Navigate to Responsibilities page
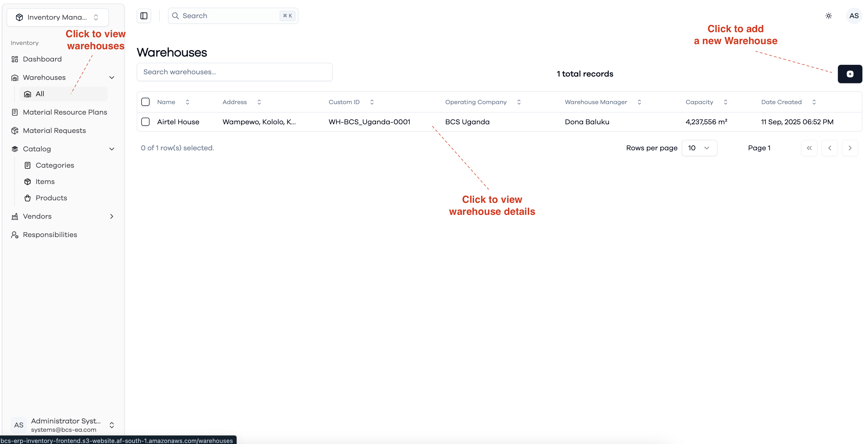Image resolution: width=868 pixels, height=444 pixels. (50, 235)
